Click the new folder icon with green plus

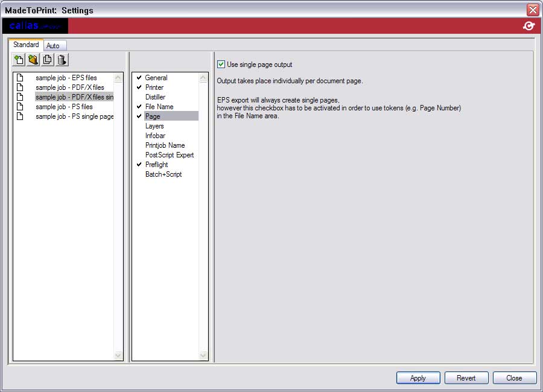coord(33,60)
